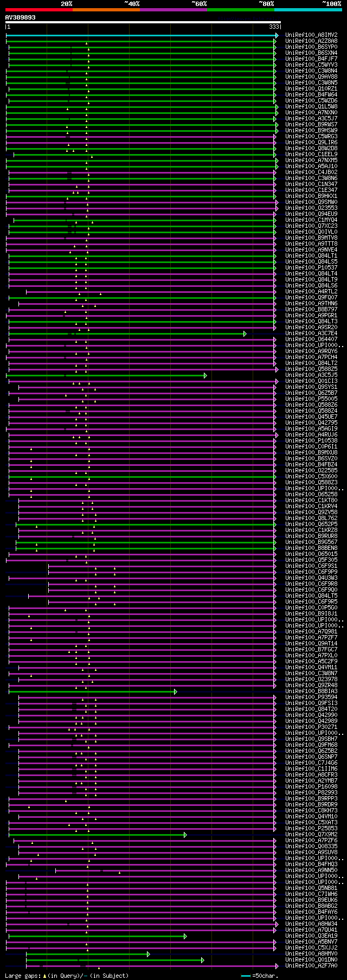Select label UniRef100_Q652P5
Viewport: 347px width, 980px height.
pos(311,524)
